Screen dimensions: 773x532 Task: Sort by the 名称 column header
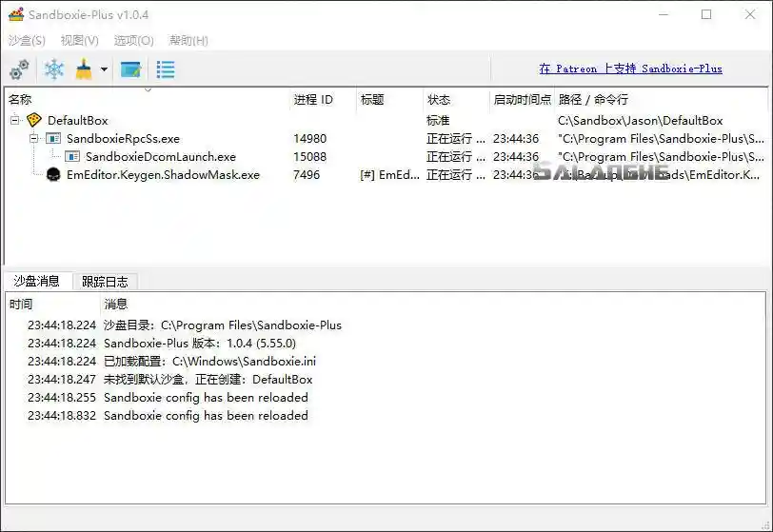coord(148,100)
